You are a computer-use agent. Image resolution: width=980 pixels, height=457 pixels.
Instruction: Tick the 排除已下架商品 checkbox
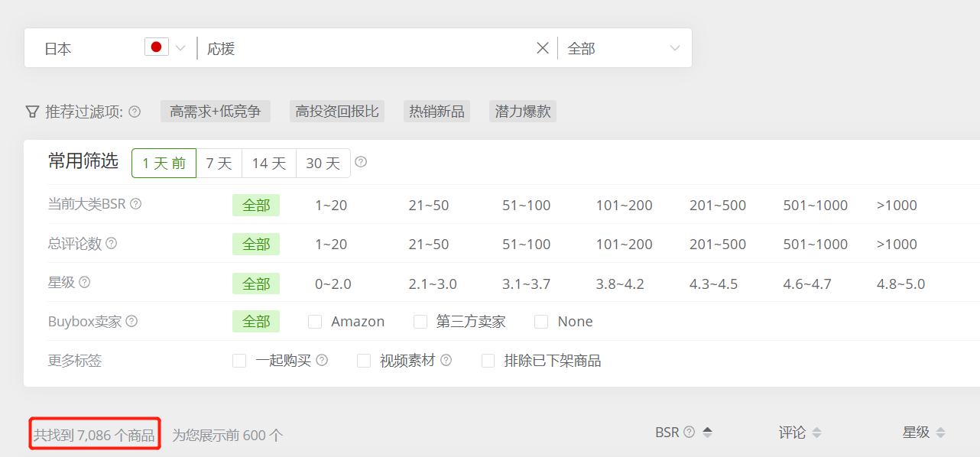[488, 361]
